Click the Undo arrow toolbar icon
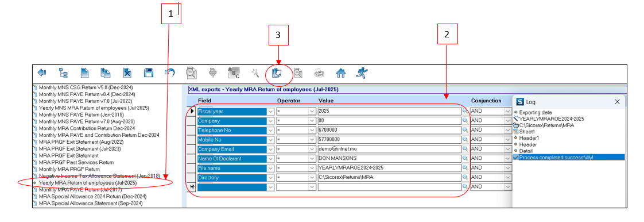Viewport: 644px width, 222px height. [x=170, y=73]
